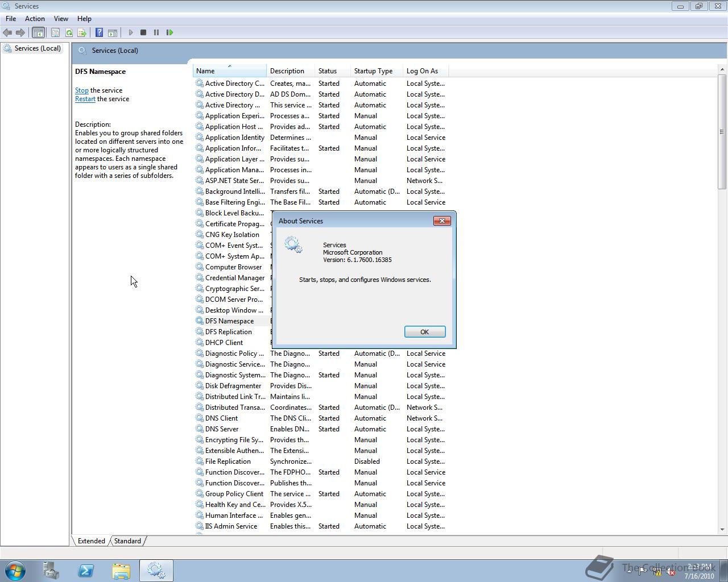The height and width of the screenshot is (582, 728).
Task: Click the gear icon beside CNG Key Isolation
Action: pyautogui.click(x=200, y=235)
